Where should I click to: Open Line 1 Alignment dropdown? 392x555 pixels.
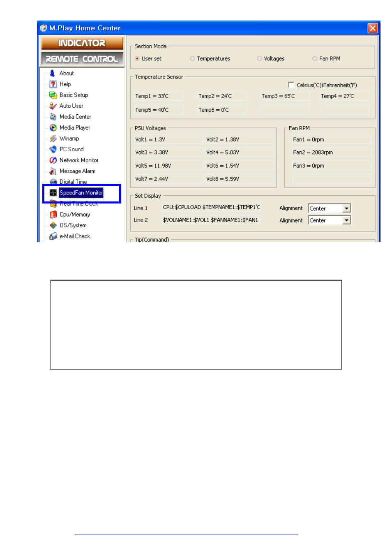346,208
